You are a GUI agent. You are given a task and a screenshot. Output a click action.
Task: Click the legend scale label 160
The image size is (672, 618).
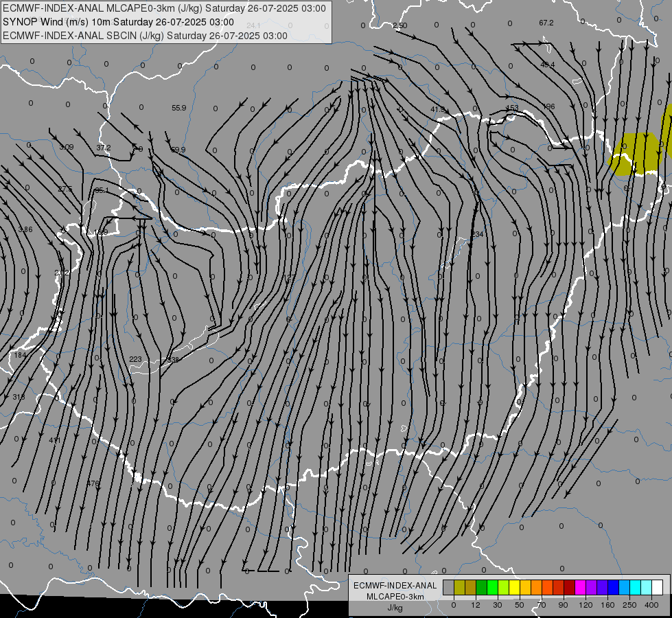(x=607, y=605)
